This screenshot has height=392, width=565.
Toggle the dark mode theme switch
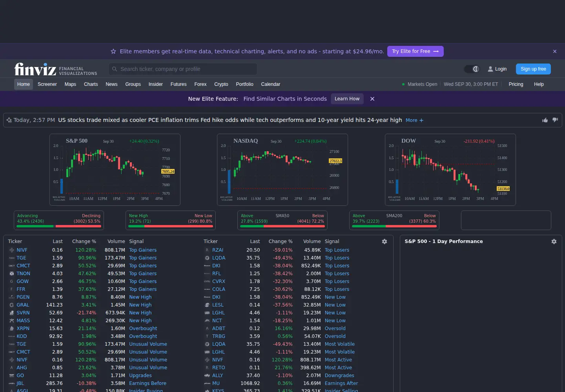tap(472, 69)
